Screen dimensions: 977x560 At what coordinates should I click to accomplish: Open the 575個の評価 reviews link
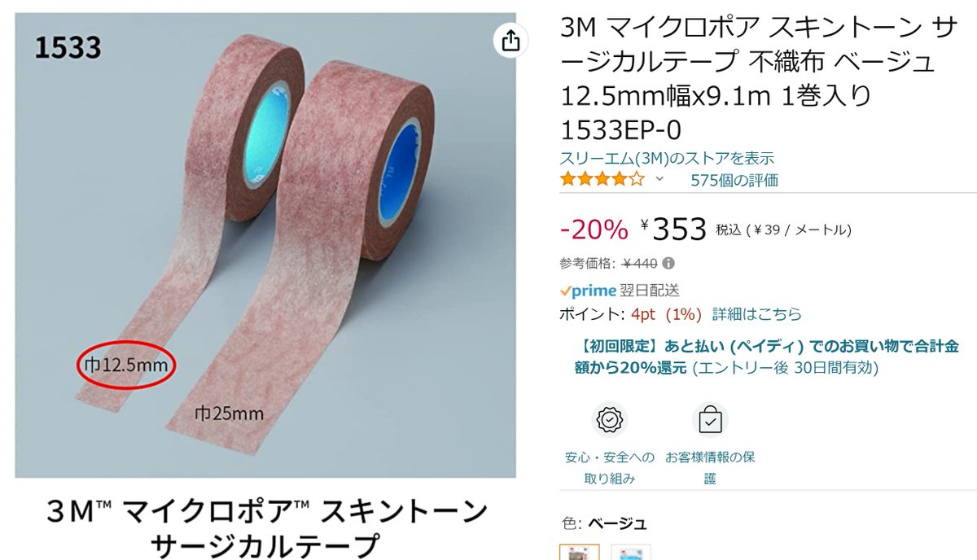(x=734, y=180)
